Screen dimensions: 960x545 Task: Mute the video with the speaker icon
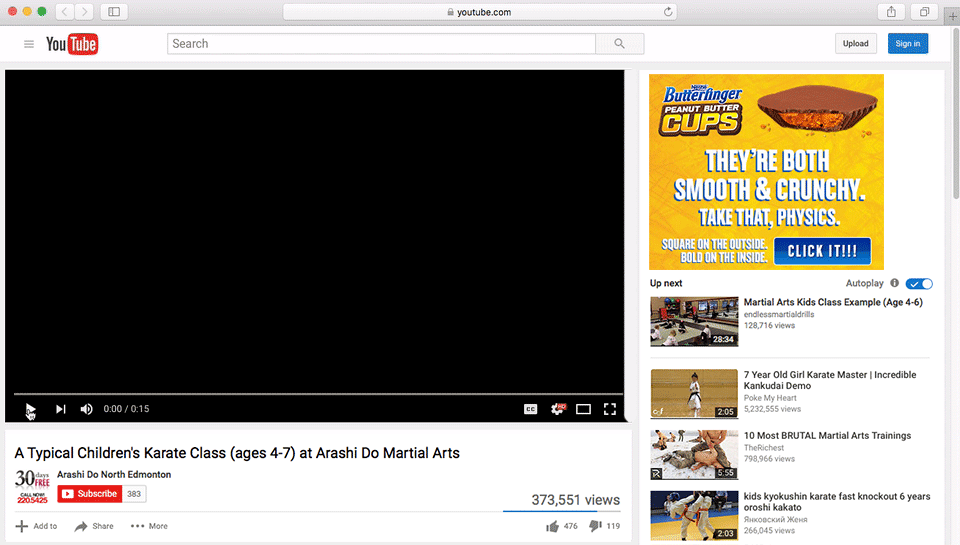click(x=87, y=409)
